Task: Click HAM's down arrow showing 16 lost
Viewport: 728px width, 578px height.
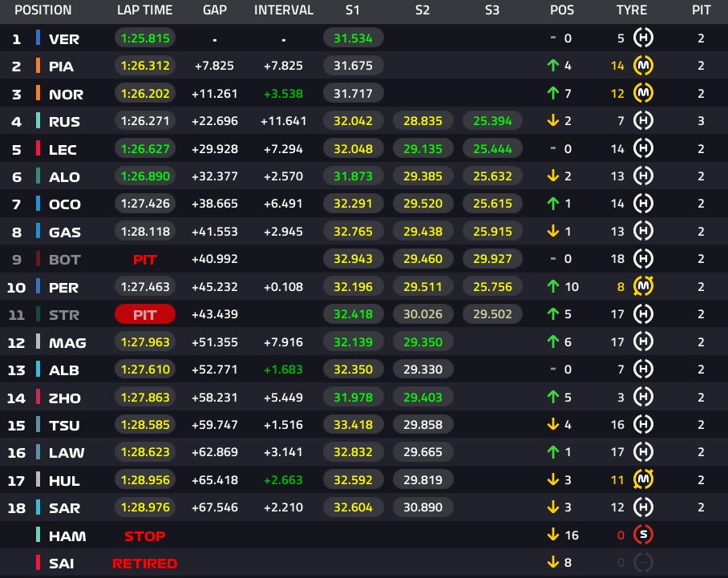Action: click(553, 535)
